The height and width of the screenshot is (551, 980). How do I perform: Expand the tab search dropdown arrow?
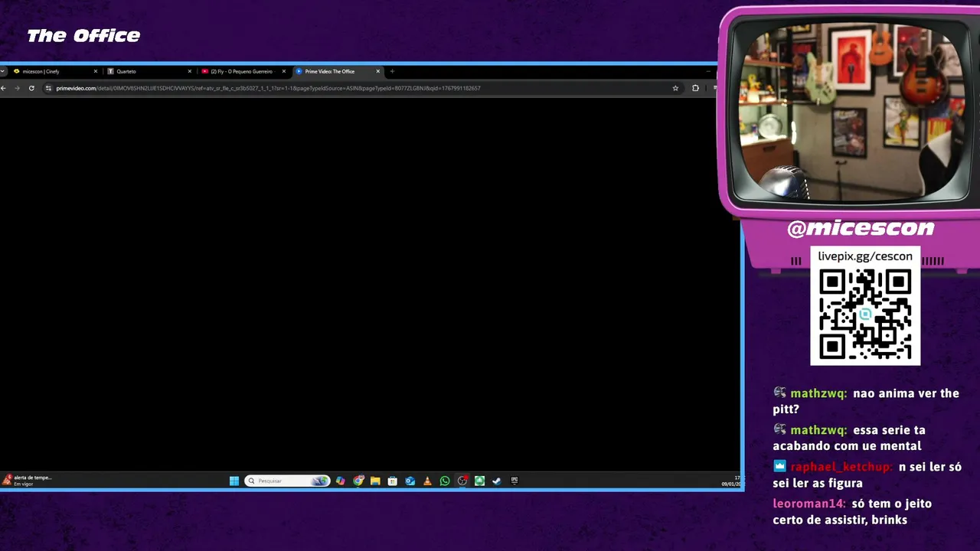[3, 71]
